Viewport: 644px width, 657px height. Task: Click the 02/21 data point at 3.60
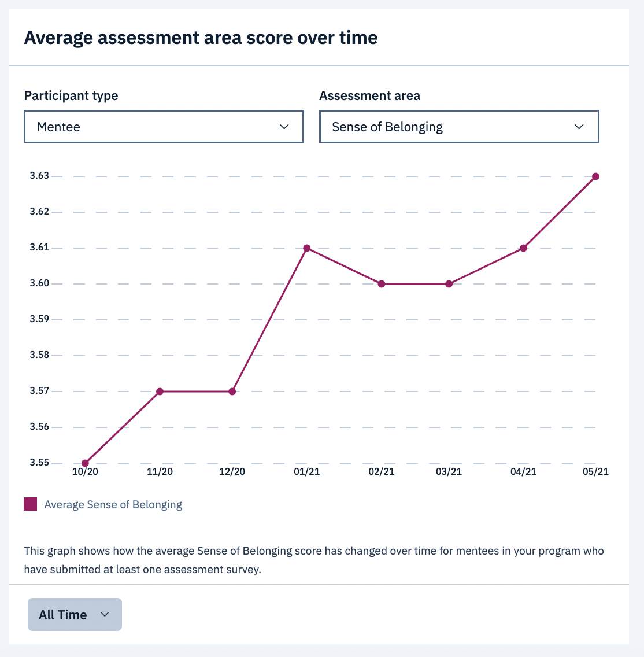point(382,284)
